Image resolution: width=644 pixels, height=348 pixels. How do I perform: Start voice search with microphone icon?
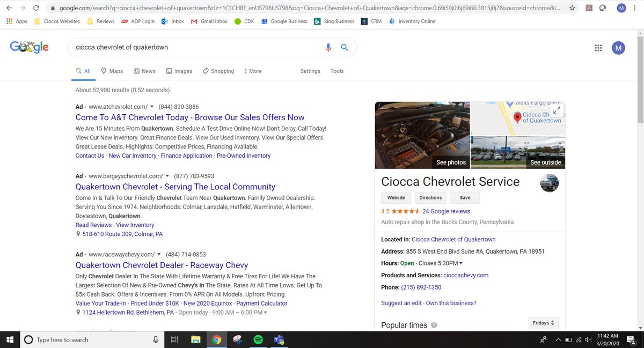click(328, 47)
